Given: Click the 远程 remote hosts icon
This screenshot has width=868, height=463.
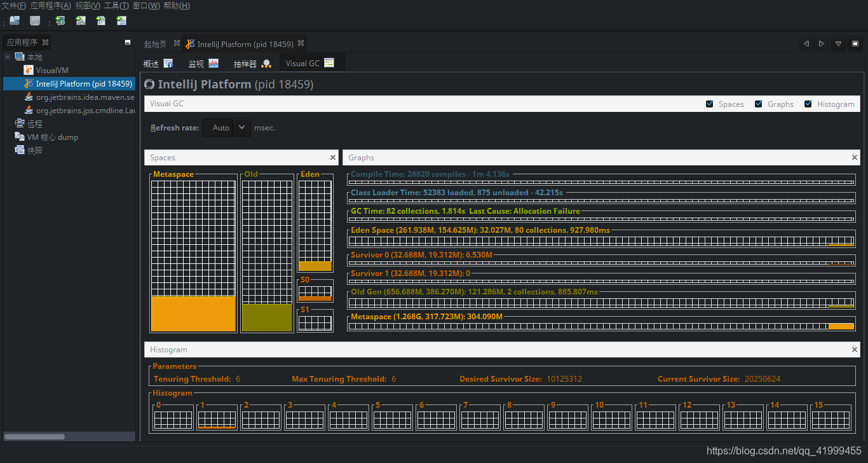Looking at the screenshot, I should click(20, 123).
